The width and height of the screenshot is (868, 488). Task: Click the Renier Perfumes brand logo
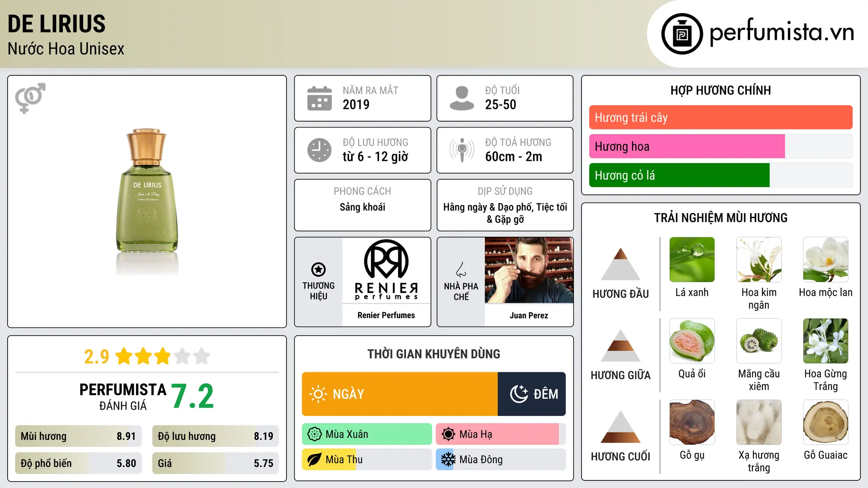click(x=386, y=270)
